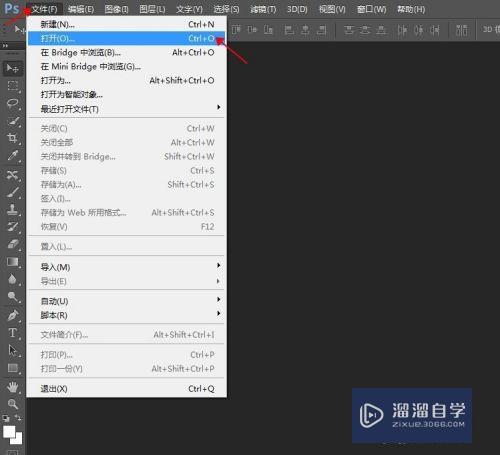Click the distribute left edges icon
This screenshot has width=500, height=455.
click(402, 30)
